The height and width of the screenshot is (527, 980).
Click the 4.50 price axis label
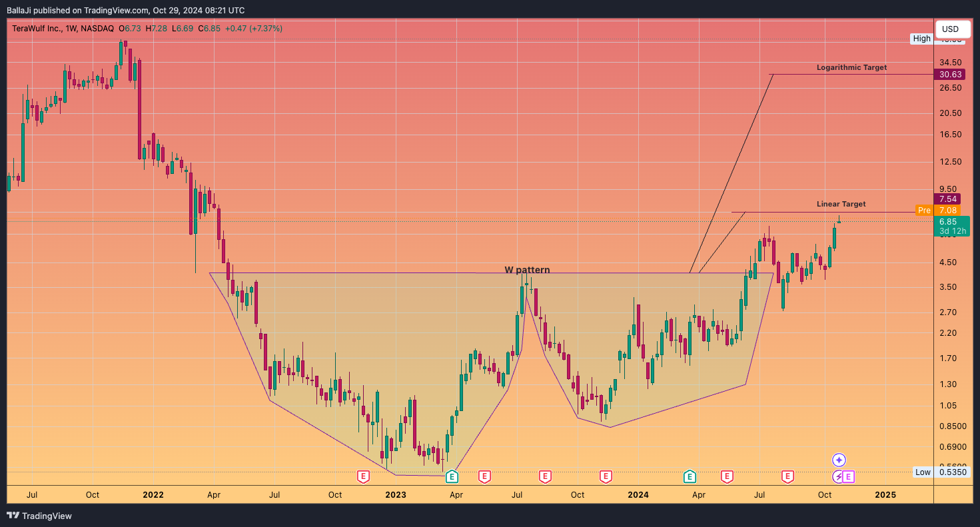click(x=948, y=263)
